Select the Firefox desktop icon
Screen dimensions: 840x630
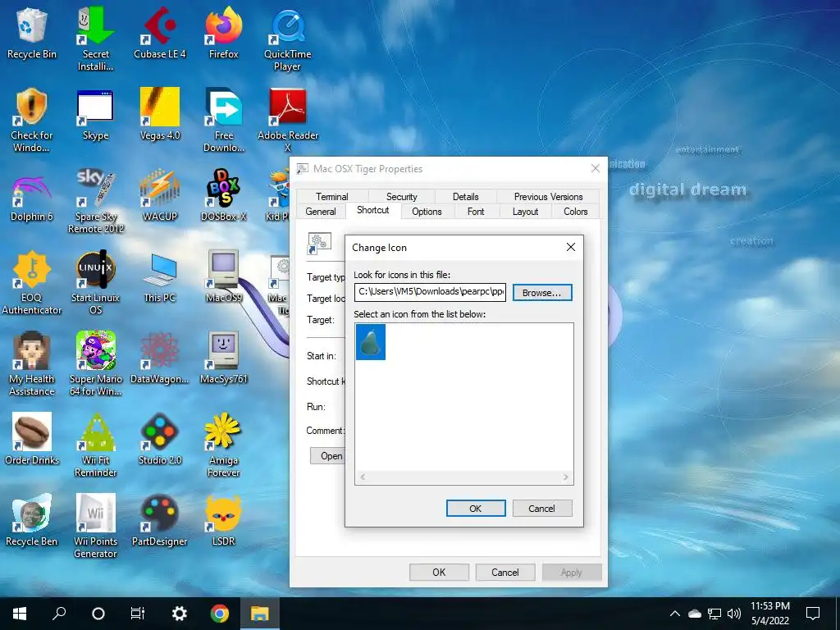pyautogui.click(x=223, y=33)
